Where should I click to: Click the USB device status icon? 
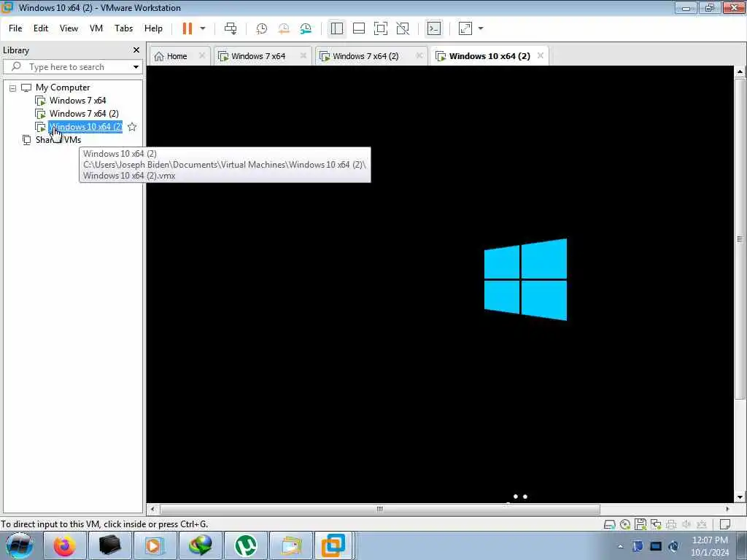702,525
